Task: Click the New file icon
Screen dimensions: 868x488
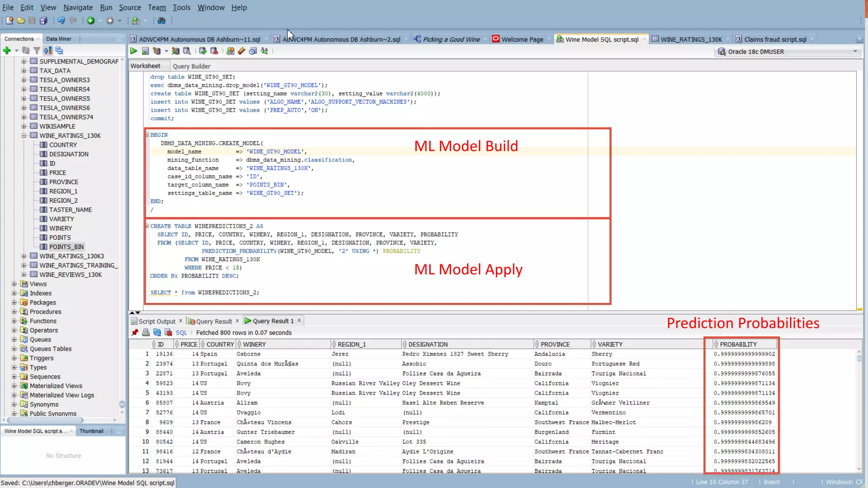Action: tap(9, 20)
